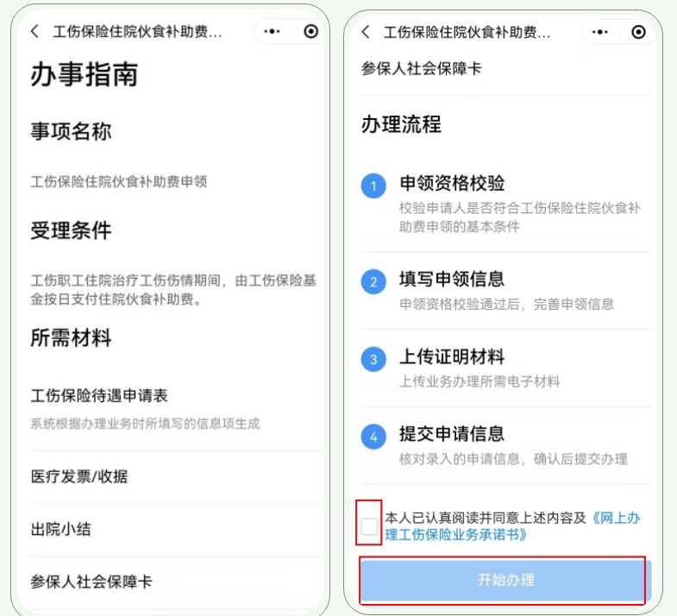Select the 医疗发票/收据 material row

[177, 477]
